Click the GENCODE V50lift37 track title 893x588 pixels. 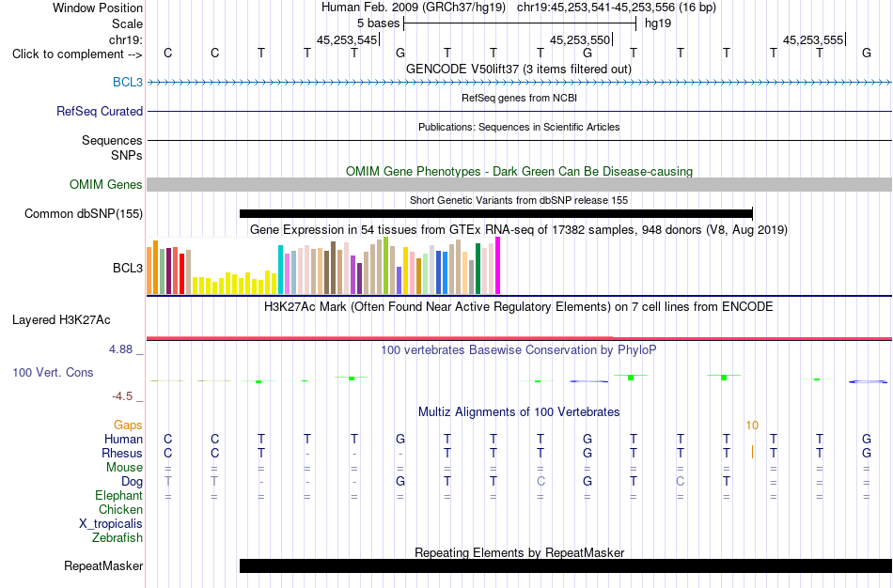(519, 69)
